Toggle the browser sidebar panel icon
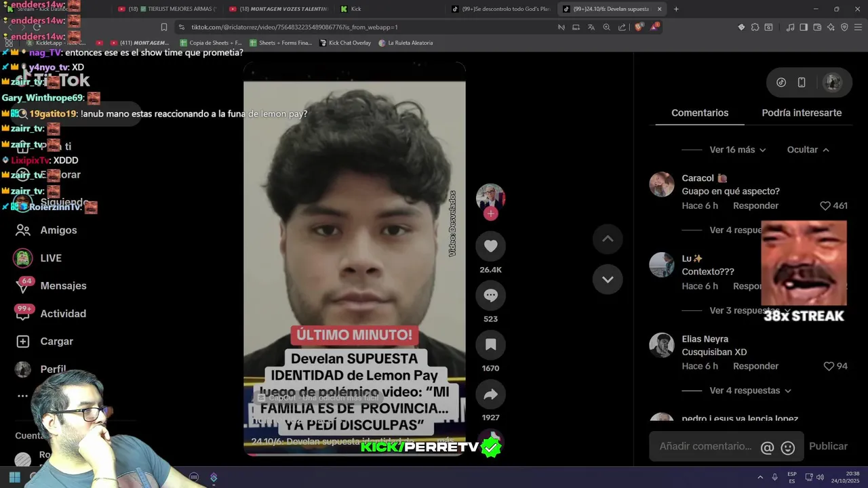This screenshot has height=488, width=868. click(x=804, y=27)
